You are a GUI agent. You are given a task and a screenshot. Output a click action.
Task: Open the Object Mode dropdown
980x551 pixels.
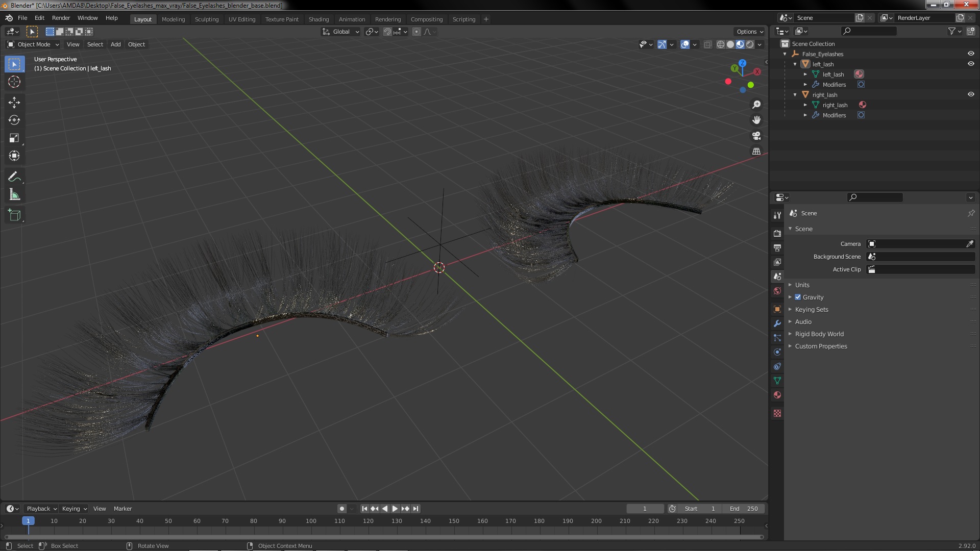coord(33,44)
